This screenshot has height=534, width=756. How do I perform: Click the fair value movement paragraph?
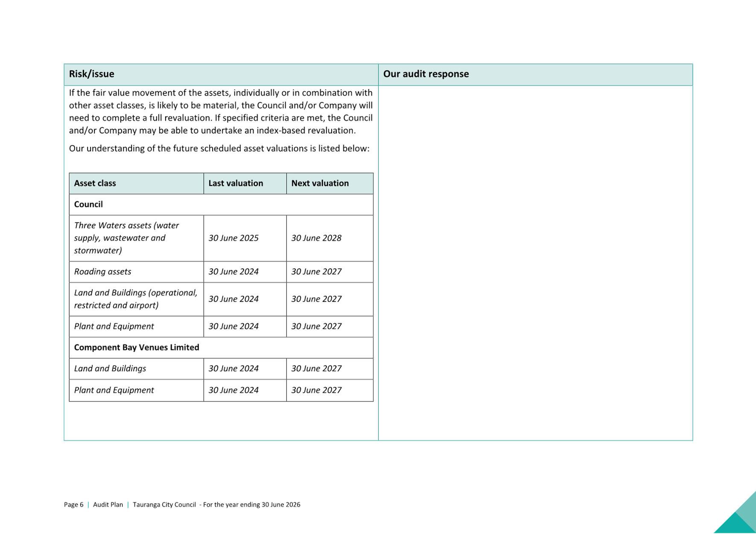point(220,112)
